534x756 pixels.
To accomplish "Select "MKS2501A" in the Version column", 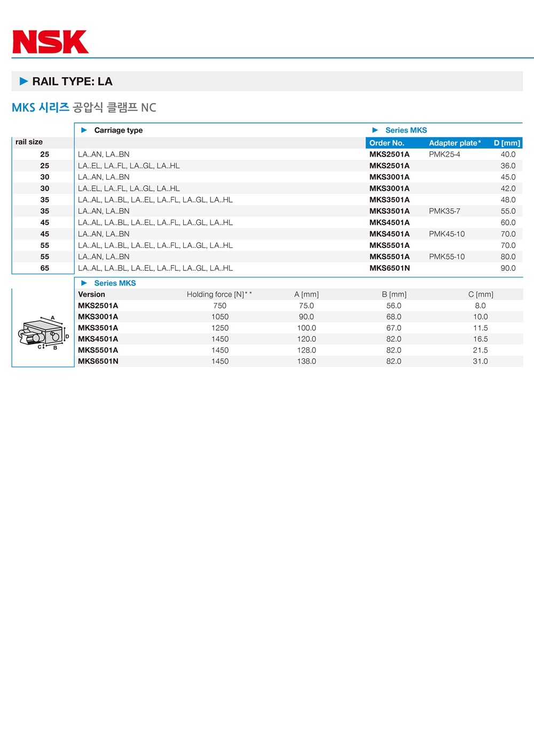I will pyautogui.click(x=98, y=306).
